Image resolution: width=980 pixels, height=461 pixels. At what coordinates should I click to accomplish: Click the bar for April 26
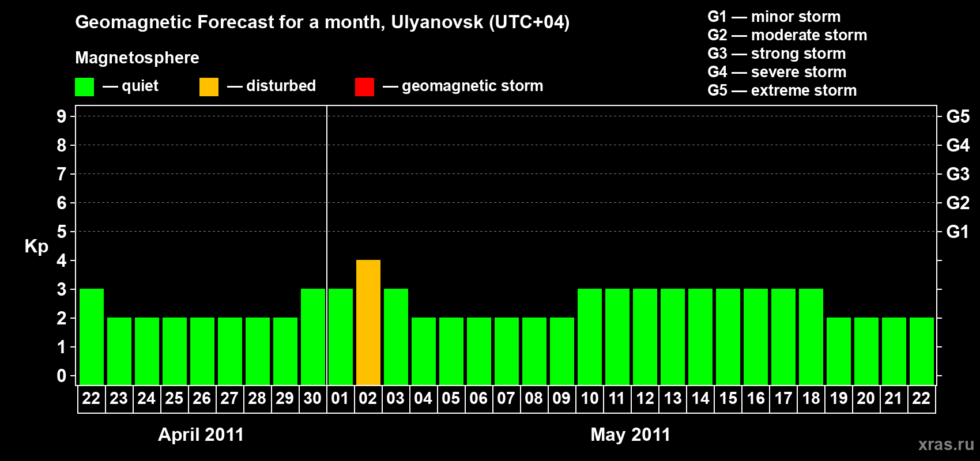coord(202,351)
